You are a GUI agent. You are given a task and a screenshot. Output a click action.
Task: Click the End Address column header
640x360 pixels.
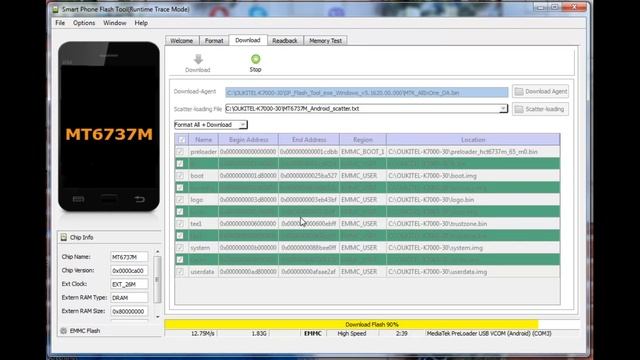309,140
